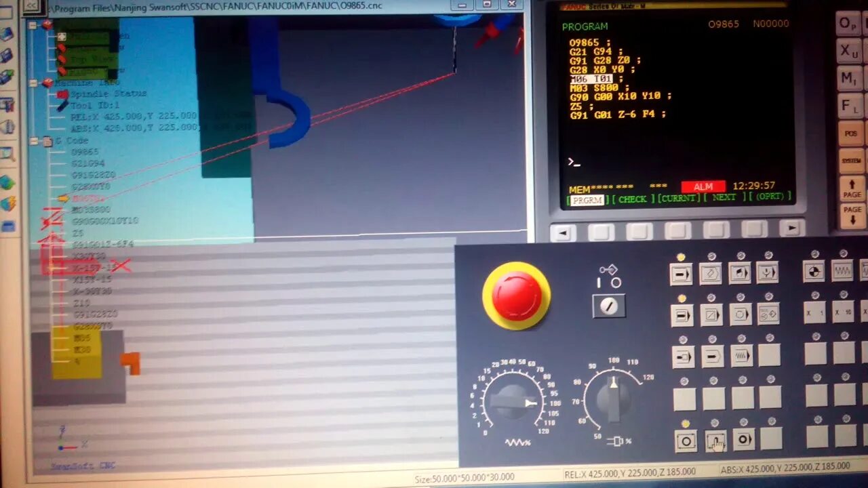The width and height of the screenshot is (868, 488).
Task: Click softkey under PRGRM label
Action: pos(600,232)
